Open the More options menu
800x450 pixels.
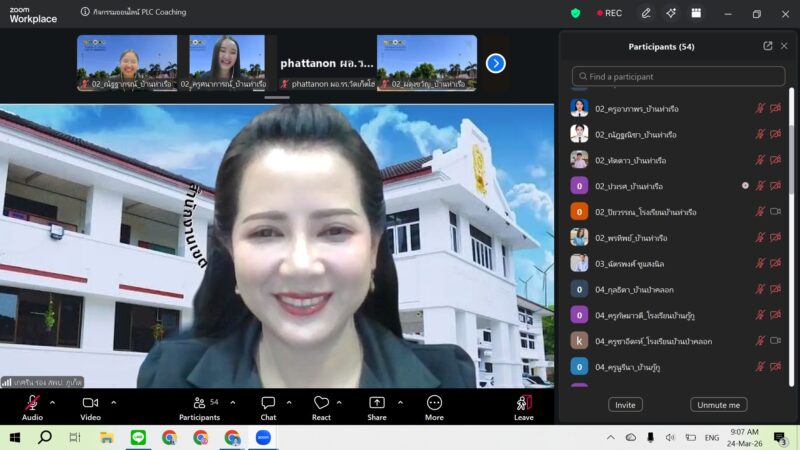tap(434, 407)
